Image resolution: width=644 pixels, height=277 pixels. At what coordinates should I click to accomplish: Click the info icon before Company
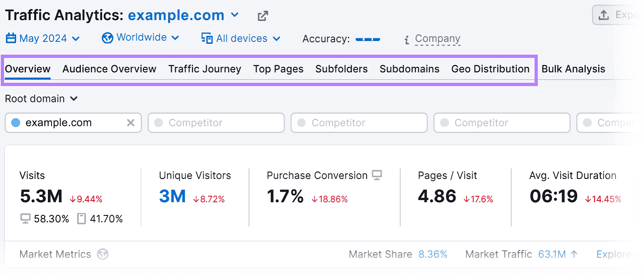[406, 39]
